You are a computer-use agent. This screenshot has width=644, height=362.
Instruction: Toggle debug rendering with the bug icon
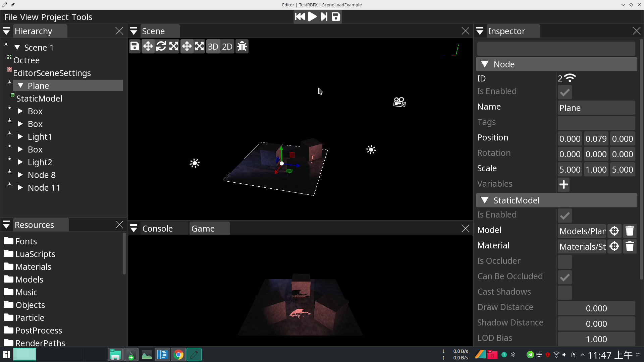coord(242,46)
